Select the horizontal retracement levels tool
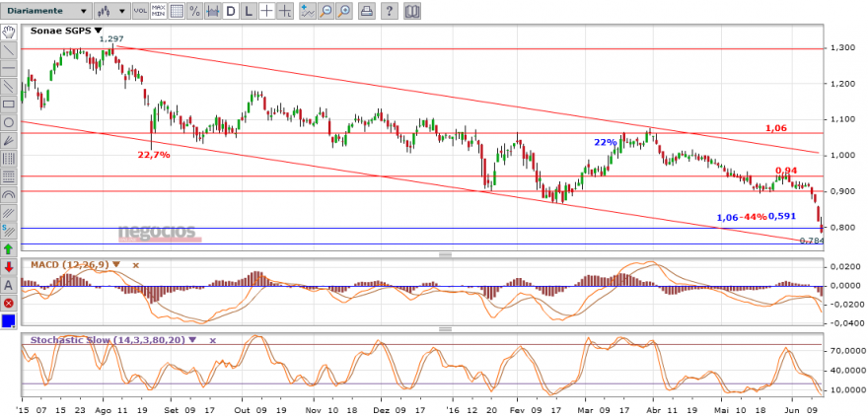This screenshot has width=868, height=417. coord(8,176)
